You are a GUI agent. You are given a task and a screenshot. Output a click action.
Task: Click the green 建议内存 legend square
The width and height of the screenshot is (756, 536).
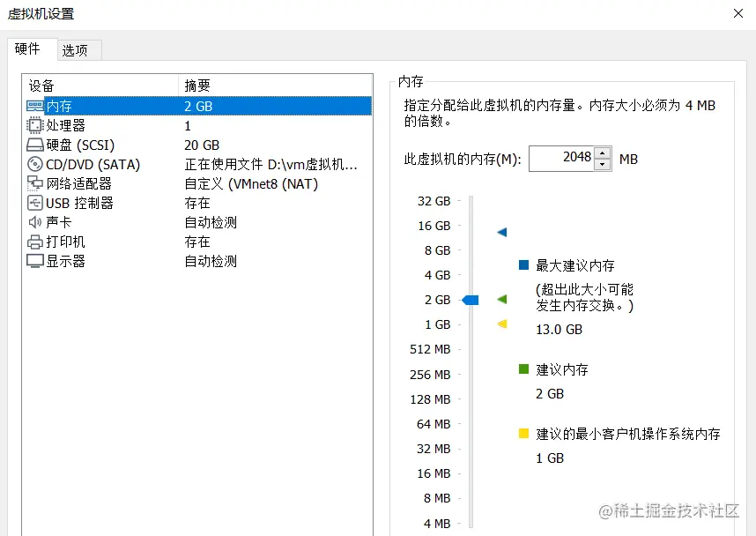coord(523,369)
